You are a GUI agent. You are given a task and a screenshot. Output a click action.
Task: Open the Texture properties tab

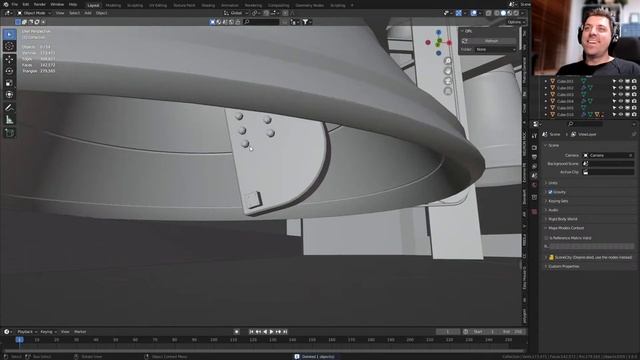click(x=534, y=211)
